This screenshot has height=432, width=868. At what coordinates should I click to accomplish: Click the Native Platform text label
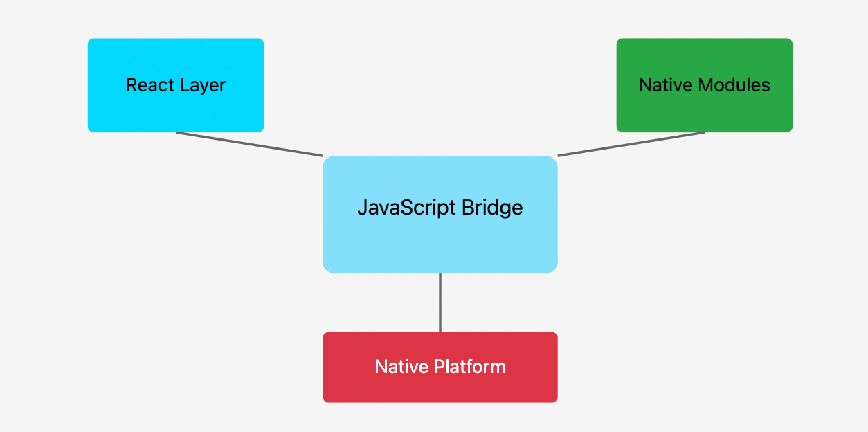click(440, 367)
